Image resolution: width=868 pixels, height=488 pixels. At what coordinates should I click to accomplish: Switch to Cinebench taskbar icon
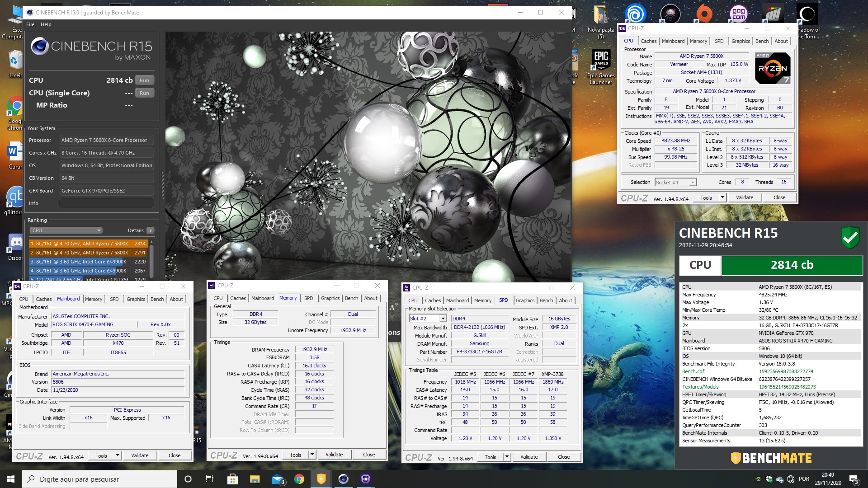pos(343,479)
